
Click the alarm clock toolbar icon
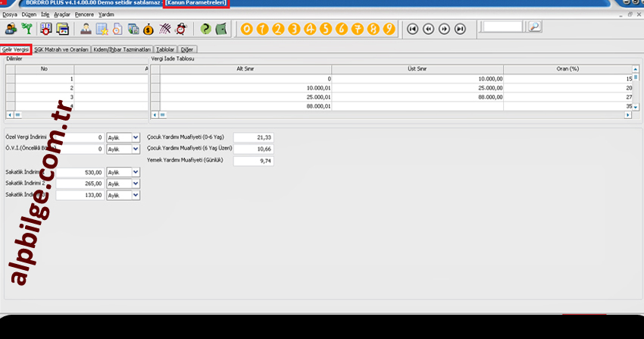[182, 29]
